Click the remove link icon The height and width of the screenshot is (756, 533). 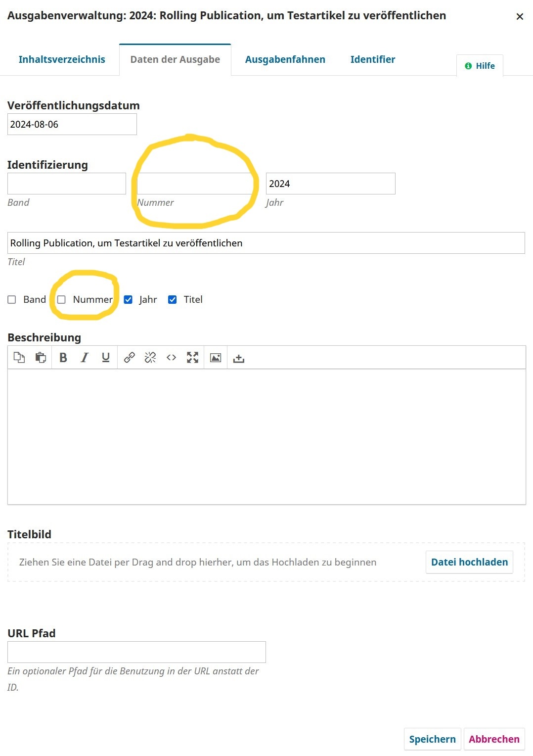pos(150,358)
